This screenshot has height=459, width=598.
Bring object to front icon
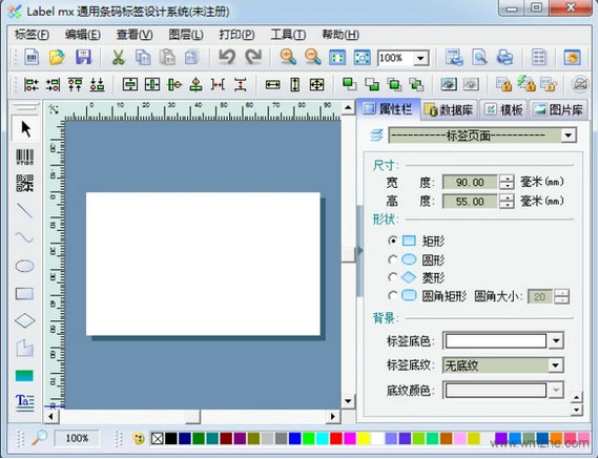pos(349,85)
